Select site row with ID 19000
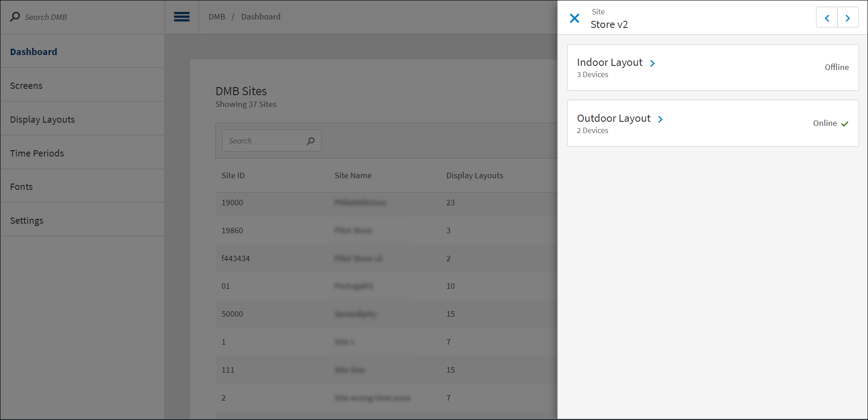 [x=232, y=203]
